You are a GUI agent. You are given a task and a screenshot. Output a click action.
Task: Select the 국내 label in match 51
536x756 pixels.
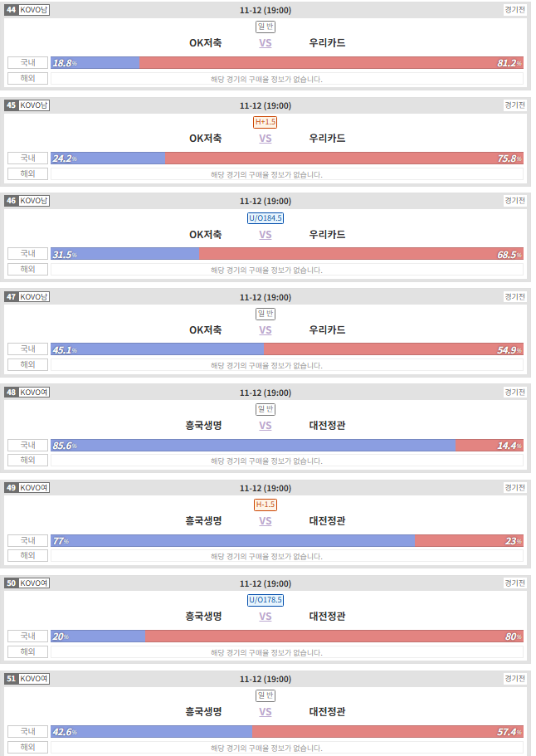(x=28, y=731)
